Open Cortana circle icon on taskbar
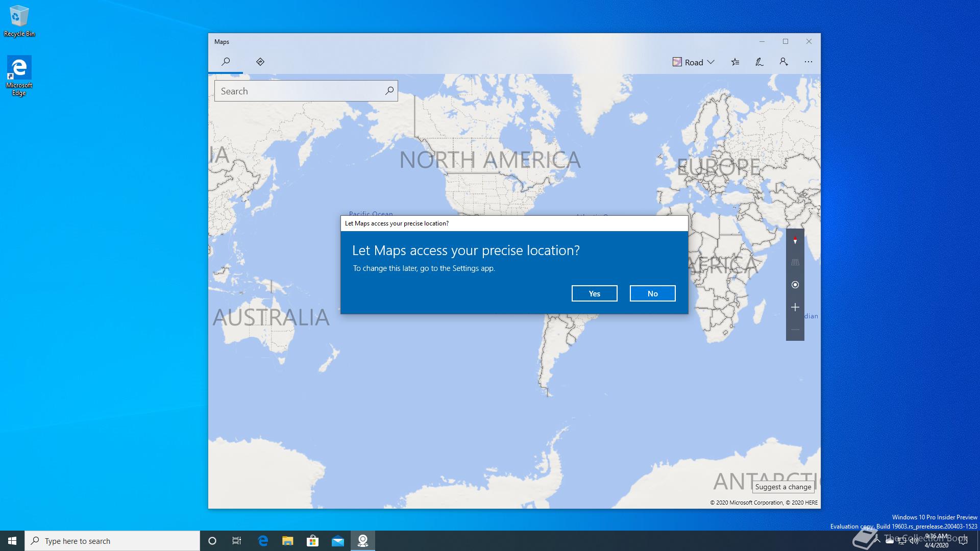The height and width of the screenshot is (551, 980). coord(212,541)
